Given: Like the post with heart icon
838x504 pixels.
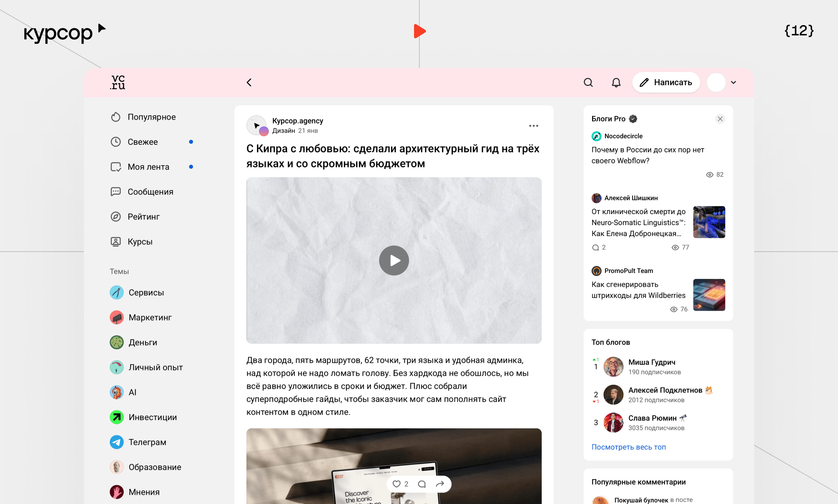Looking at the screenshot, I should pyautogui.click(x=396, y=484).
